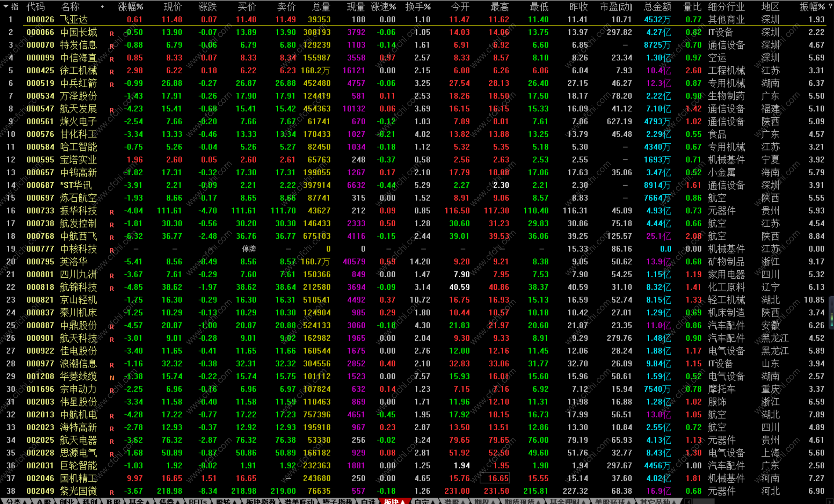834x504 pixels.
Task: Click the R margin marker beside 中国长城
Action: click(x=112, y=34)
